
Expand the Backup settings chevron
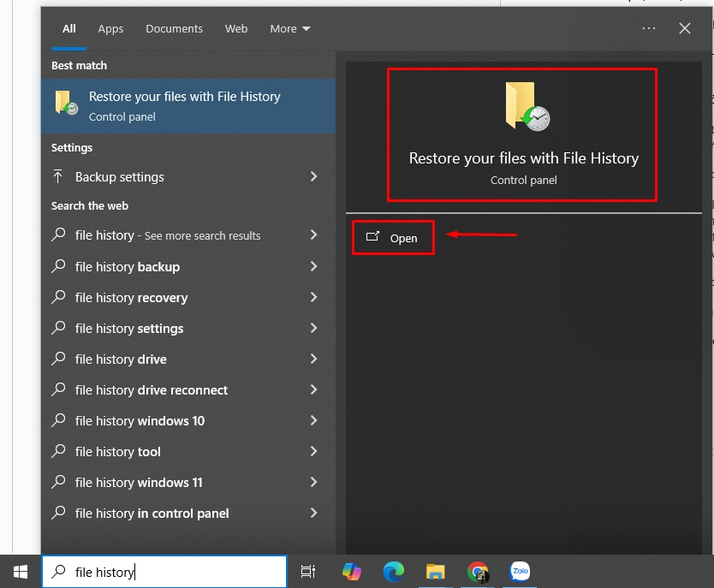(313, 176)
